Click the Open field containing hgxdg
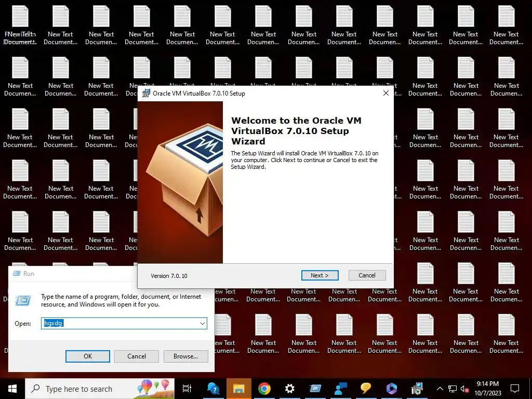532x399 pixels. tap(124, 323)
